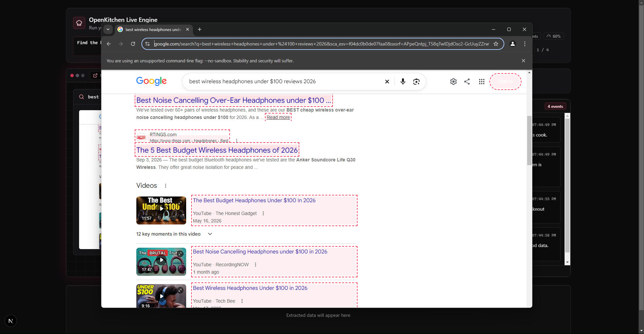Open Videos section three-dot options

click(166, 186)
